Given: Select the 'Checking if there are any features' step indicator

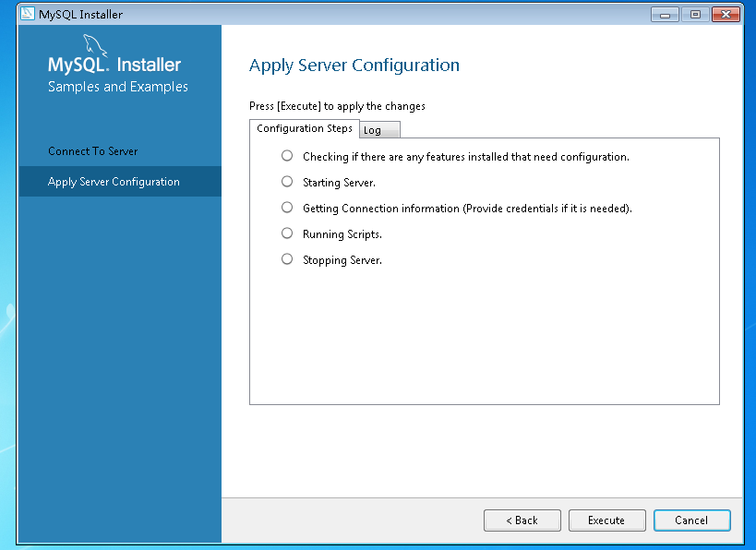Looking at the screenshot, I should point(287,156).
